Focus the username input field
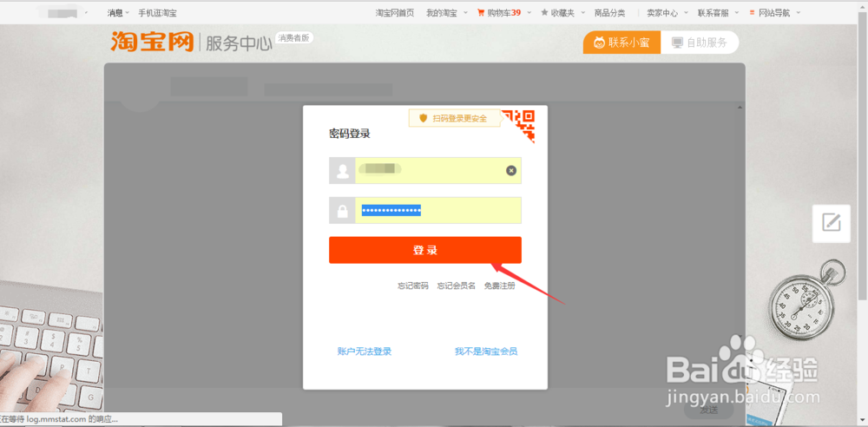Image resolution: width=868 pixels, height=427 pixels. pyautogui.click(x=437, y=171)
